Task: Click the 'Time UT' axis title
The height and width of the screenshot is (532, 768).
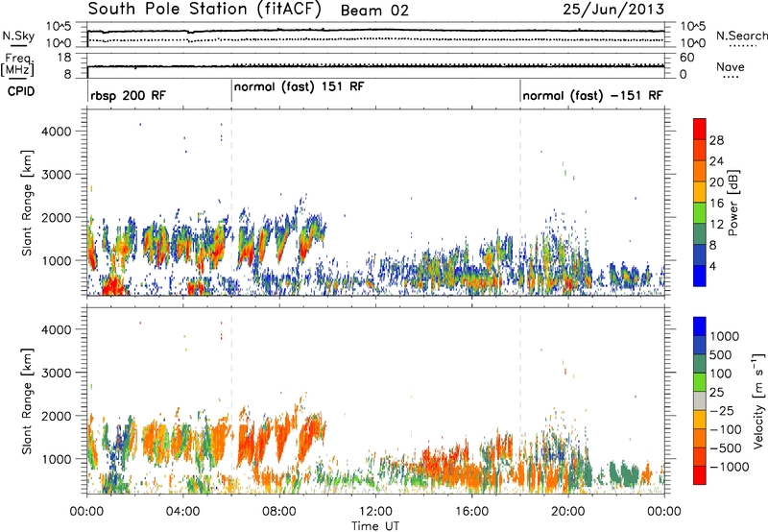Action: coord(375,526)
